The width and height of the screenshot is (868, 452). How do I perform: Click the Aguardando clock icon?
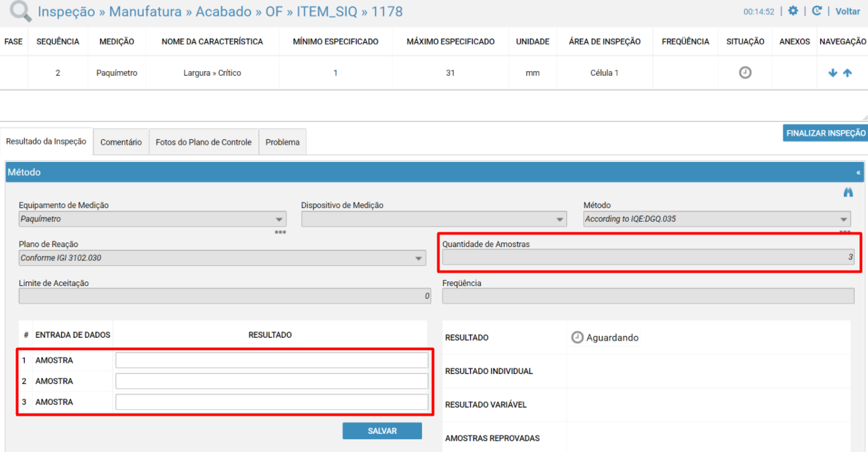[x=577, y=337]
